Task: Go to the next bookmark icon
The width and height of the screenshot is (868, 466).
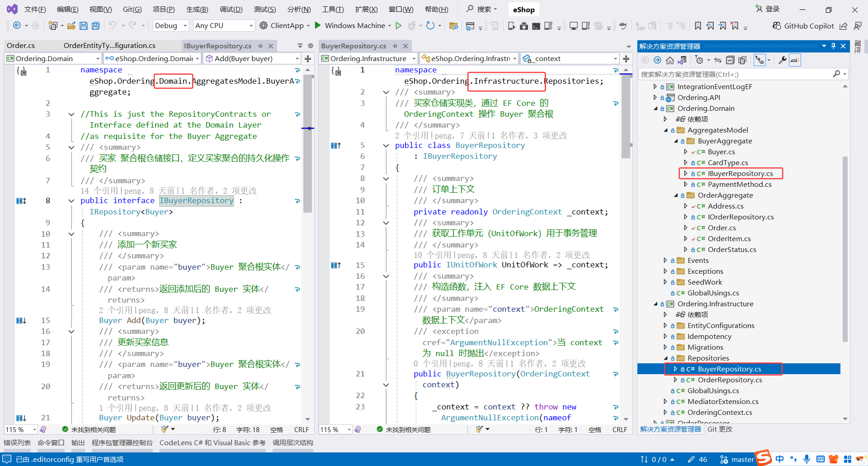Action: coord(722,26)
